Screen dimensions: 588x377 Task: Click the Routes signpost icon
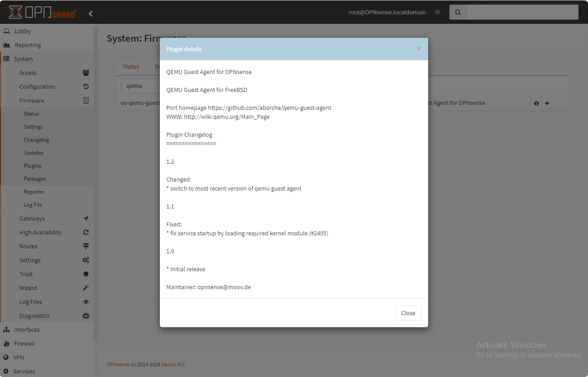pos(86,246)
